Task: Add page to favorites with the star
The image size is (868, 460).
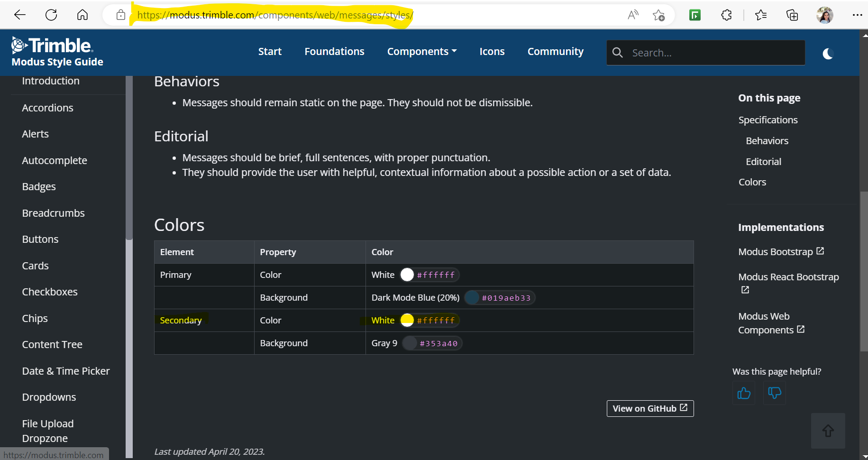Action: [x=659, y=15]
